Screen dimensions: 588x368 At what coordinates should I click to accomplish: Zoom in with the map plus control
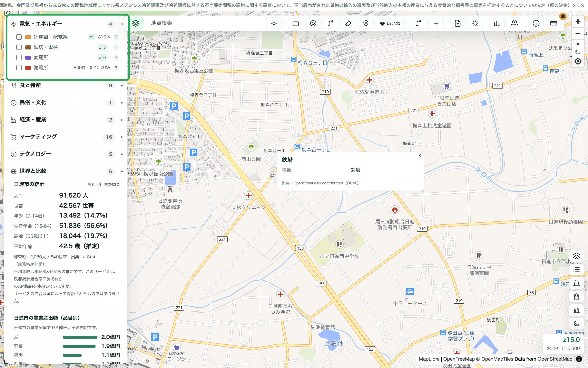click(578, 21)
